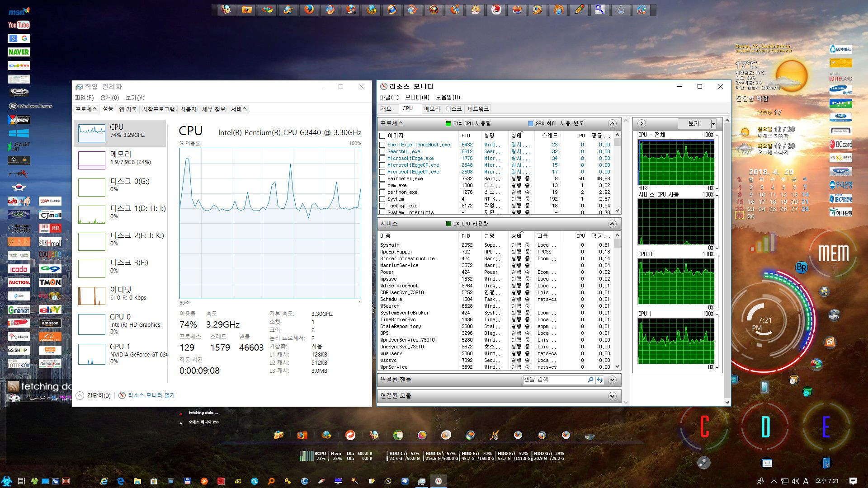The height and width of the screenshot is (488, 868).
Task: Click the 보기 button above graphs
Action: [693, 123]
